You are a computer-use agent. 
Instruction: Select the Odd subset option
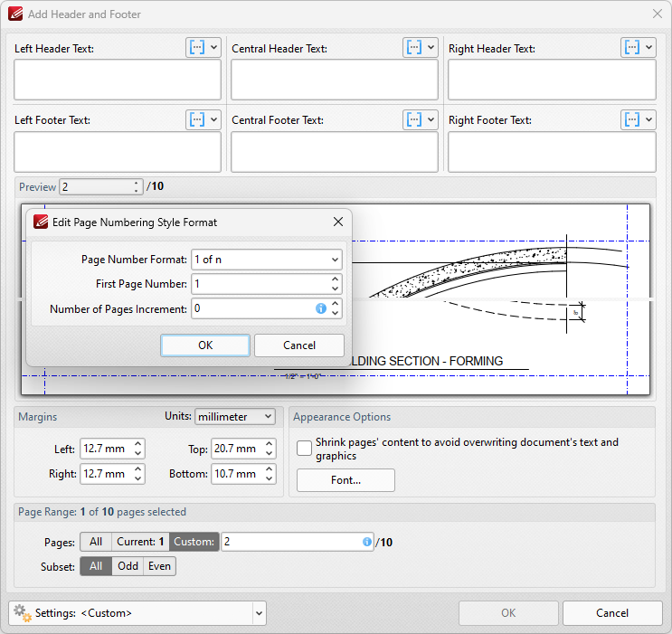pyautogui.click(x=128, y=566)
